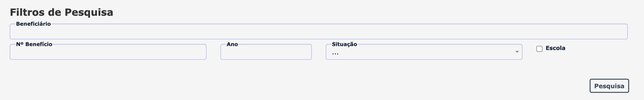This screenshot has width=644, height=100.
Task: Click the Filtros de Pesquisa heading
Action: coord(62,12)
